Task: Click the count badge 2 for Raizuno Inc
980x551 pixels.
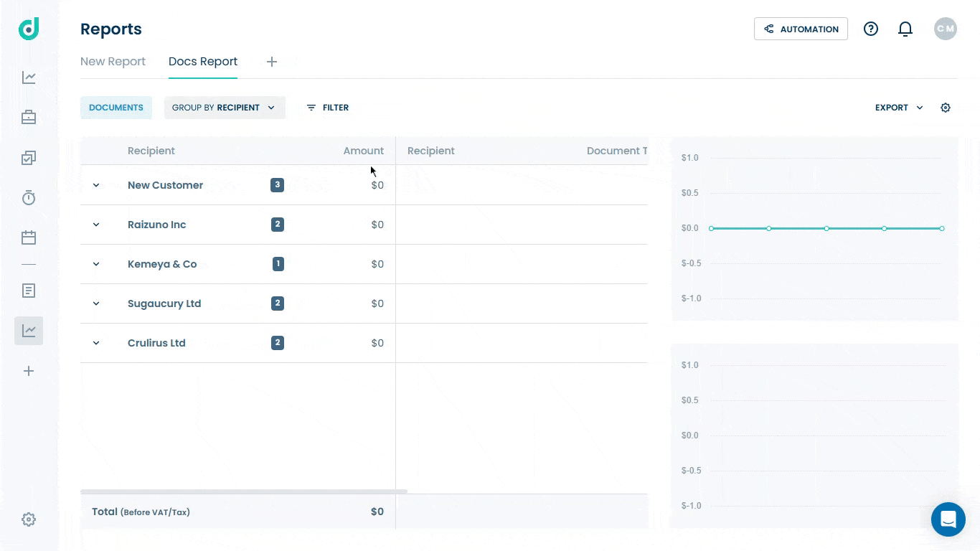Action: [278, 225]
